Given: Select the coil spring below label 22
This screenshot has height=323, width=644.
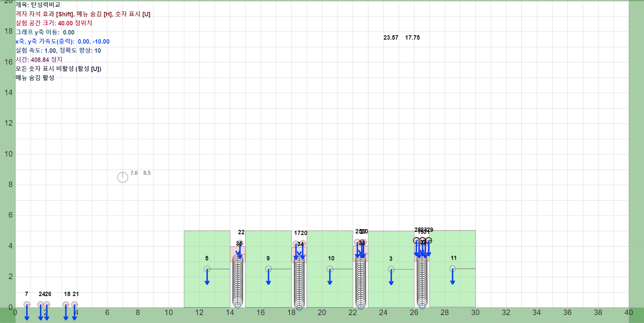Looking at the screenshot, I should click(x=238, y=281).
